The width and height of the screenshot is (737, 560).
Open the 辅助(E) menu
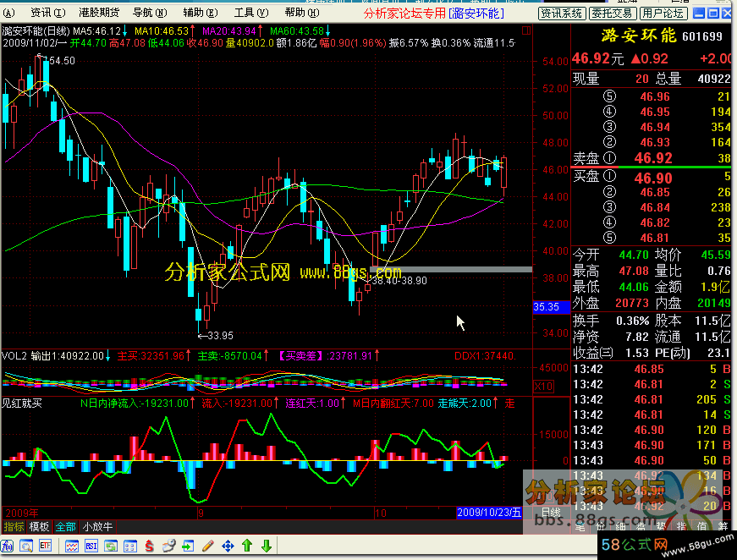(x=201, y=12)
